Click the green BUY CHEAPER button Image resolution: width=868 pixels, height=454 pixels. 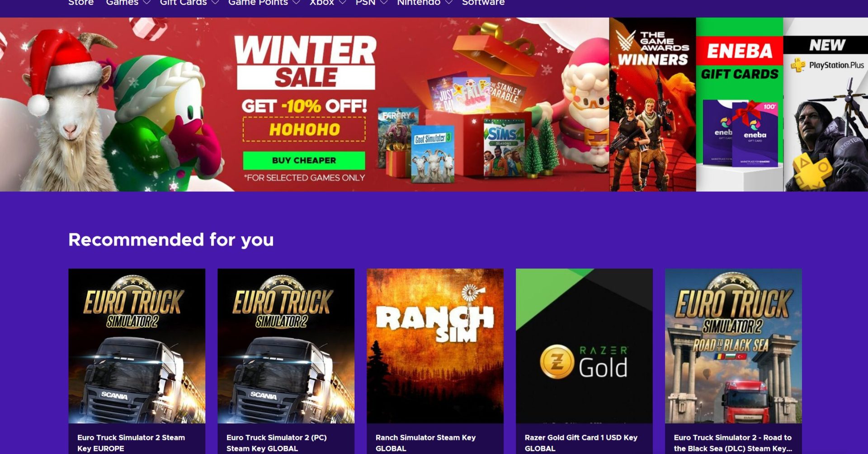(x=304, y=161)
